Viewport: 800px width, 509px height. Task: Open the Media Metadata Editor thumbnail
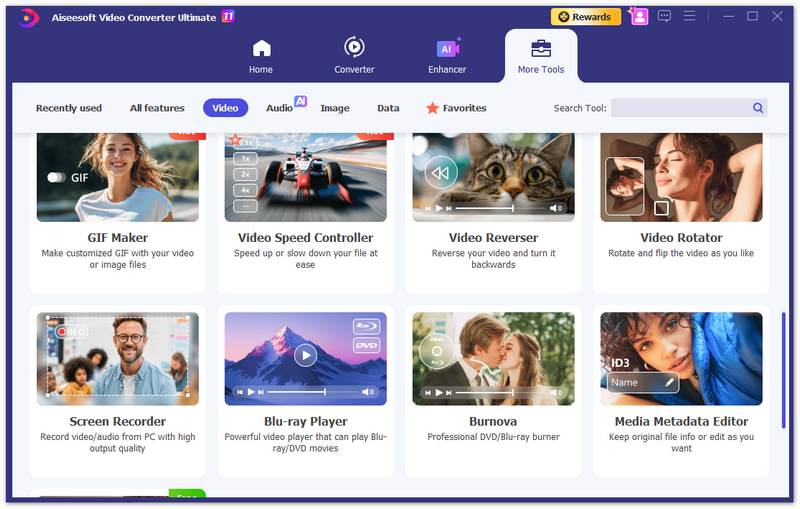click(681, 359)
